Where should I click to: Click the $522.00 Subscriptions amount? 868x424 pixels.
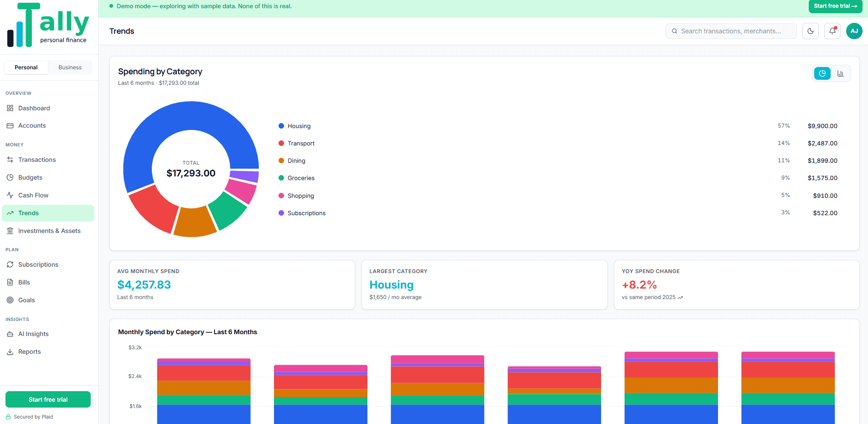[825, 213]
